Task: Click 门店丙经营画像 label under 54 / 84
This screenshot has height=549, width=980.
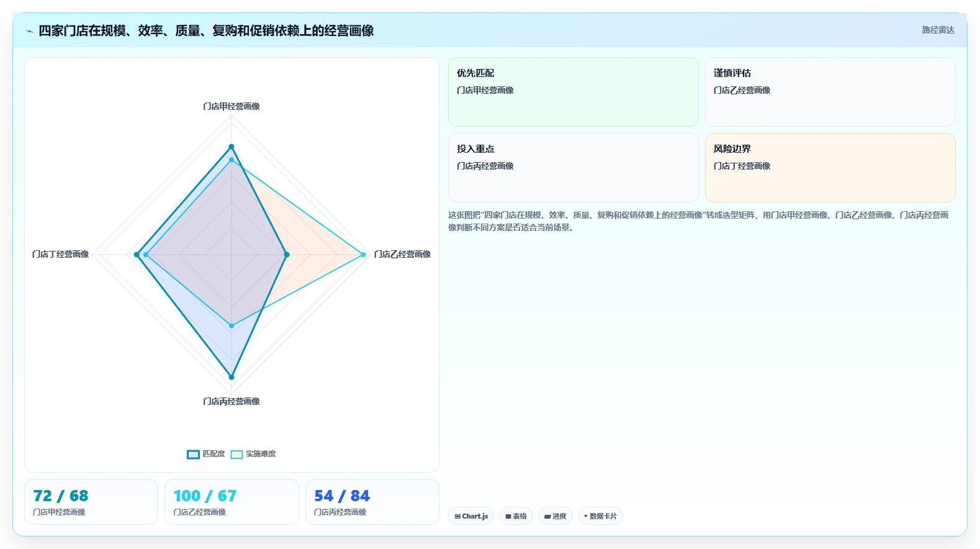Action: pyautogui.click(x=340, y=512)
